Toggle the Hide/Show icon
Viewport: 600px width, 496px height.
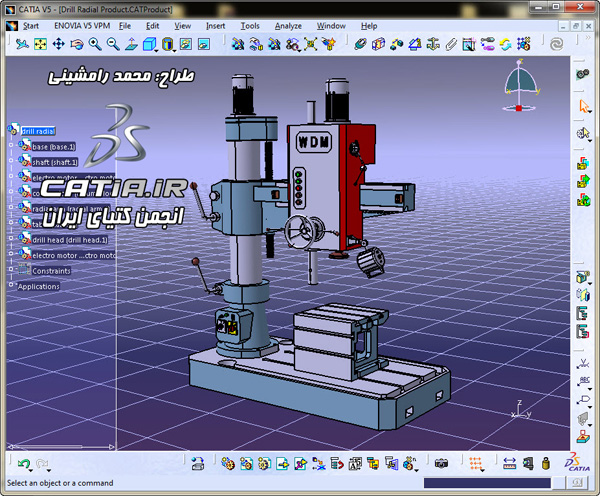click(x=186, y=44)
